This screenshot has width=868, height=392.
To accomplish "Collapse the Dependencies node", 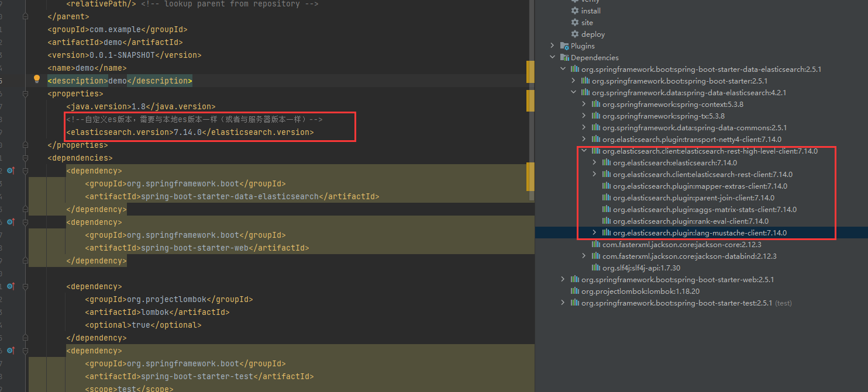I will coord(552,57).
